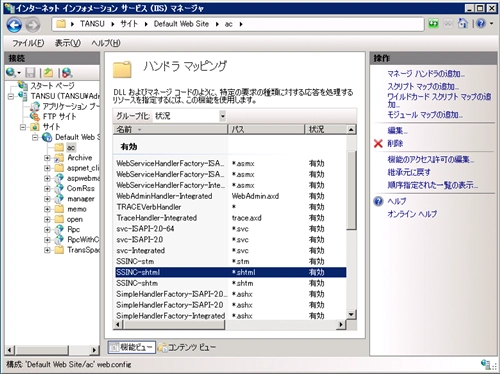
Task: Click the create connection globe icon
Action: (11, 72)
